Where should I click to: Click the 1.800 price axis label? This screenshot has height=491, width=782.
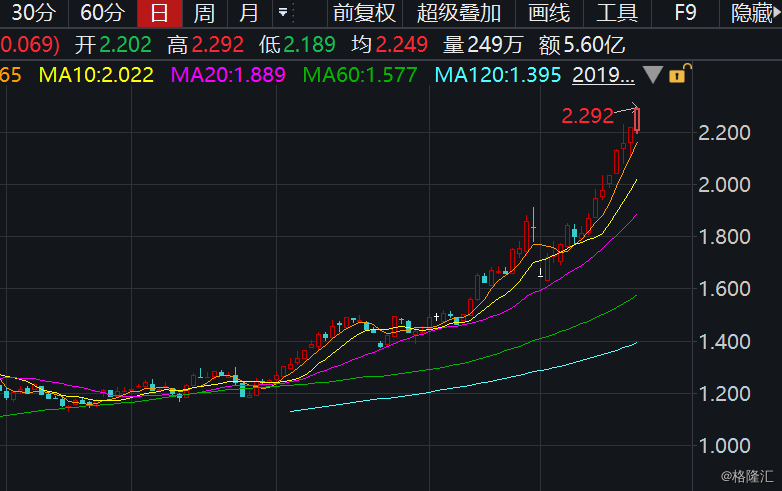tap(724, 237)
